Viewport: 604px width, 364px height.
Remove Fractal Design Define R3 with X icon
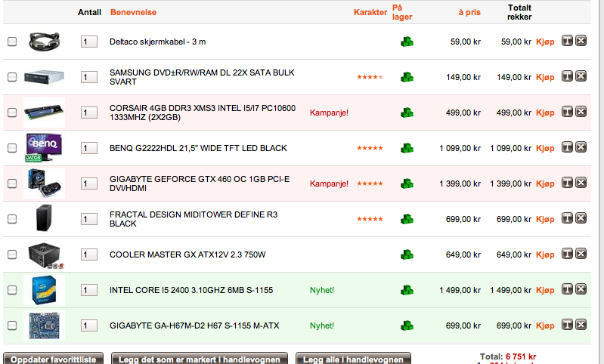point(581,218)
